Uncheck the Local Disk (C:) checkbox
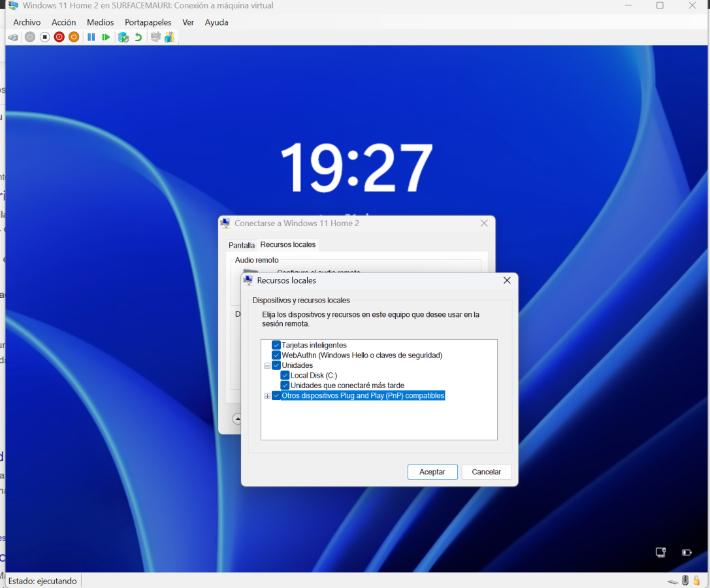The width and height of the screenshot is (710, 588). (285, 376)
